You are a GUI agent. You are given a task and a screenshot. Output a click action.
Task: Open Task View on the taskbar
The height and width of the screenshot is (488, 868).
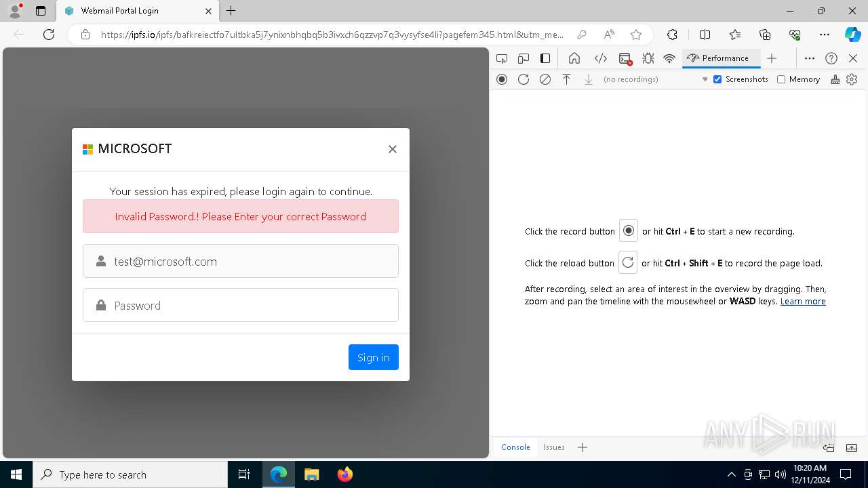coord(244,474)
